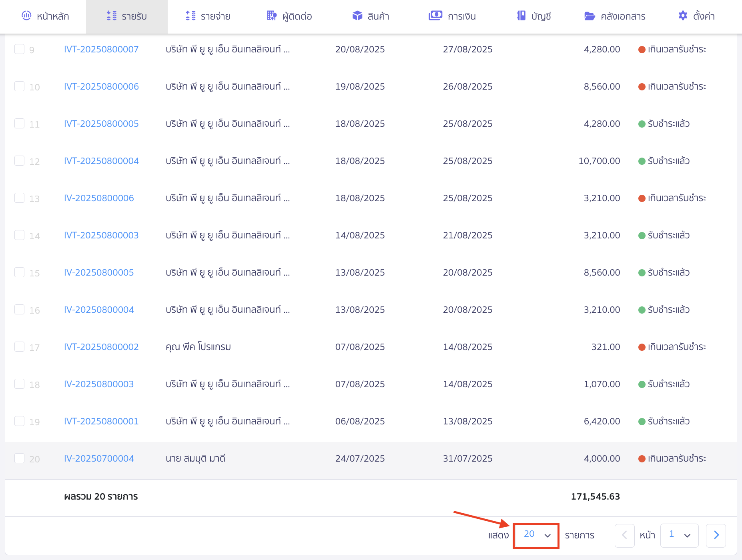This screenshot has height=560, width=742.
Task: Expand the page number dropdown showing 1
Action: coord(679,535)
